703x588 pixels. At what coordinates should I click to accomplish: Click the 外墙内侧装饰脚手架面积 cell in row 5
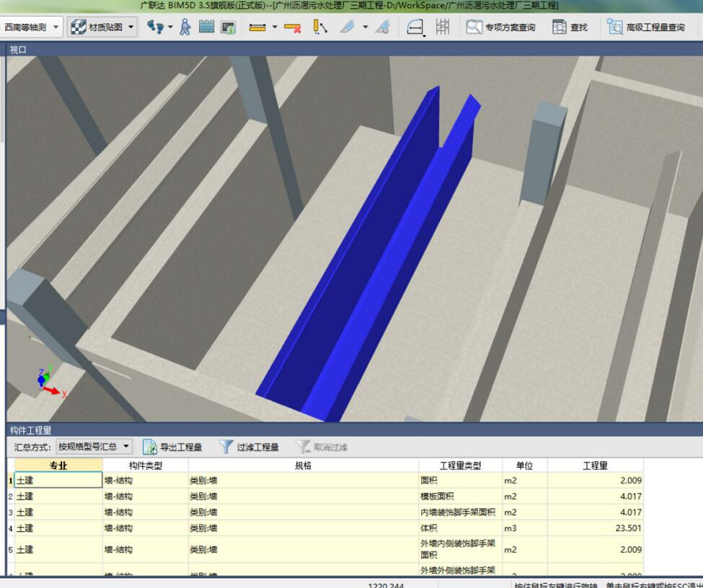(461, 549)
